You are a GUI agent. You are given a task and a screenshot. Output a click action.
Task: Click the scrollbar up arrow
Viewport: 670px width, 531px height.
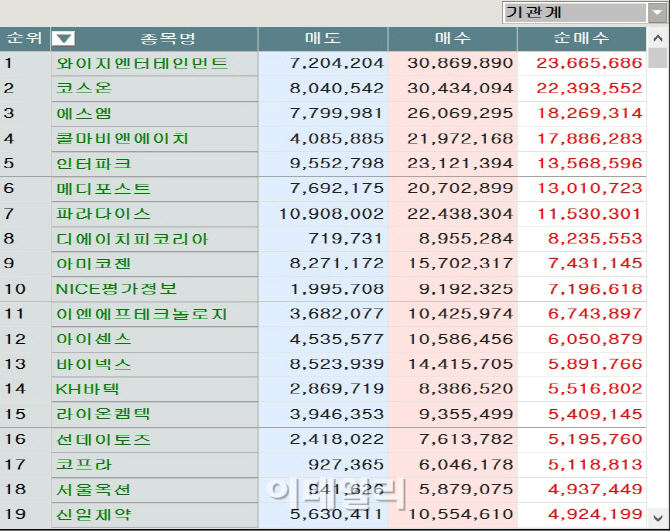[658, 38]
